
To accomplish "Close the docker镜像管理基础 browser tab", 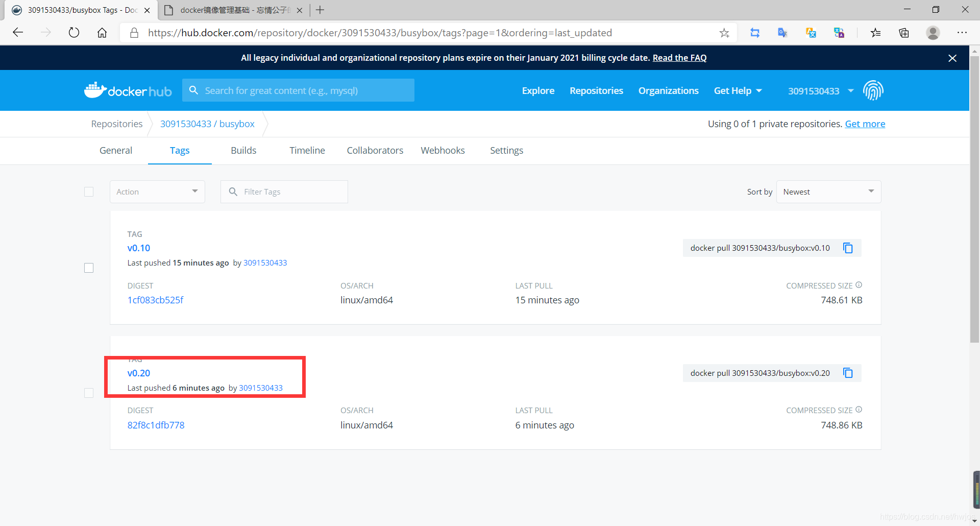I will [300, 10].
